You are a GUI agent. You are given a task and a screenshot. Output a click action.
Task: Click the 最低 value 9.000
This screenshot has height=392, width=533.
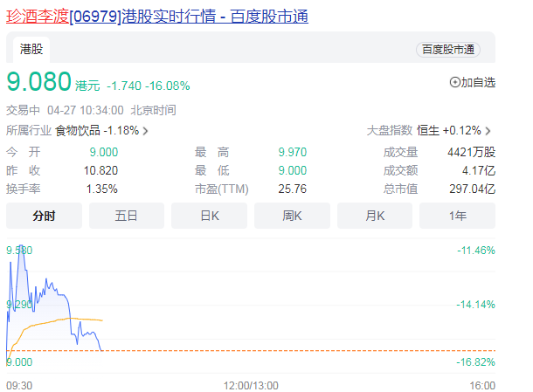[x=293, y=170]
